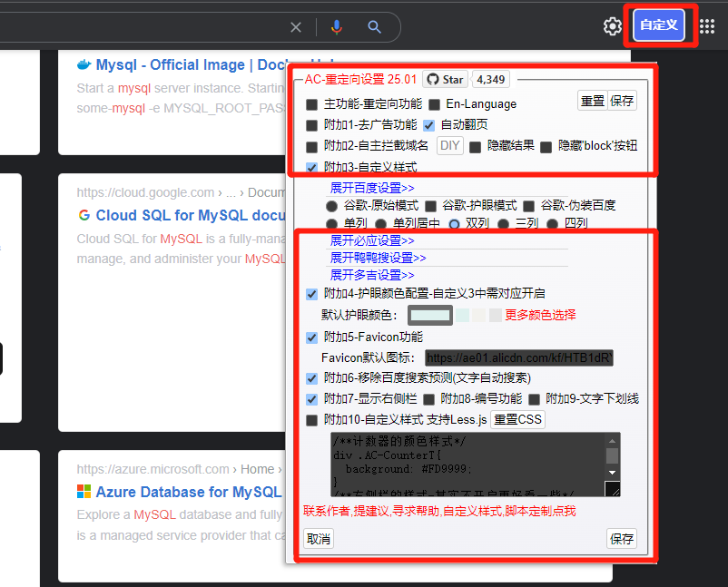This screenshot has height=587, width=728.
Task: Open the settings gear icon
Action: 613,26
